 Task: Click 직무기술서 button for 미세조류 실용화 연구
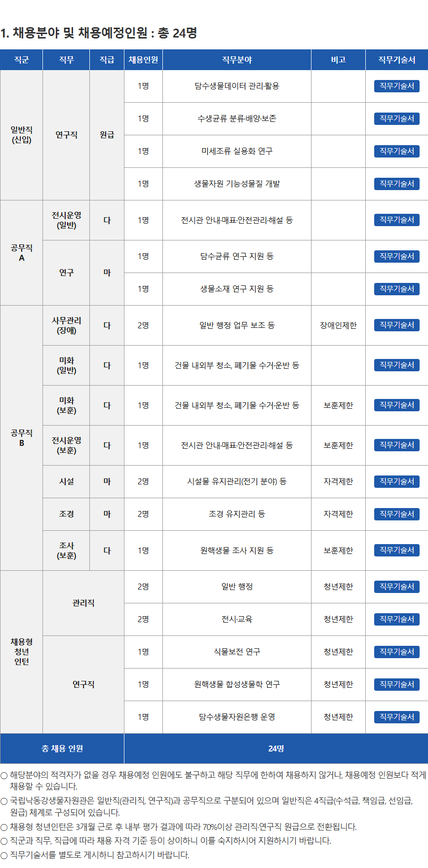point(396,151)
